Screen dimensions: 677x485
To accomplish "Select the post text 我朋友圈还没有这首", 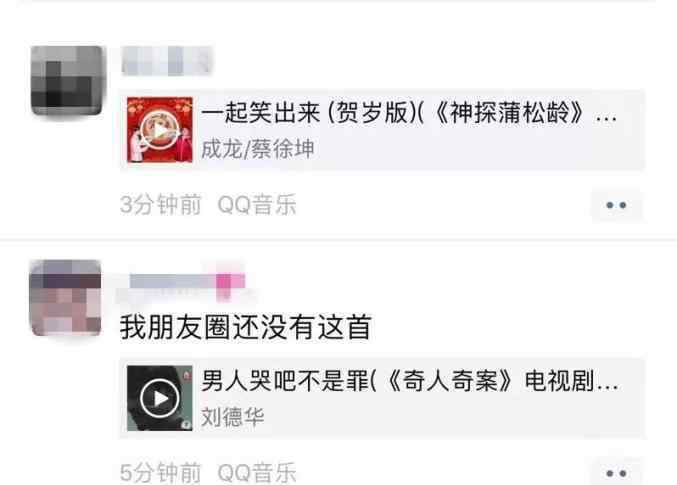I will (246, 327).
